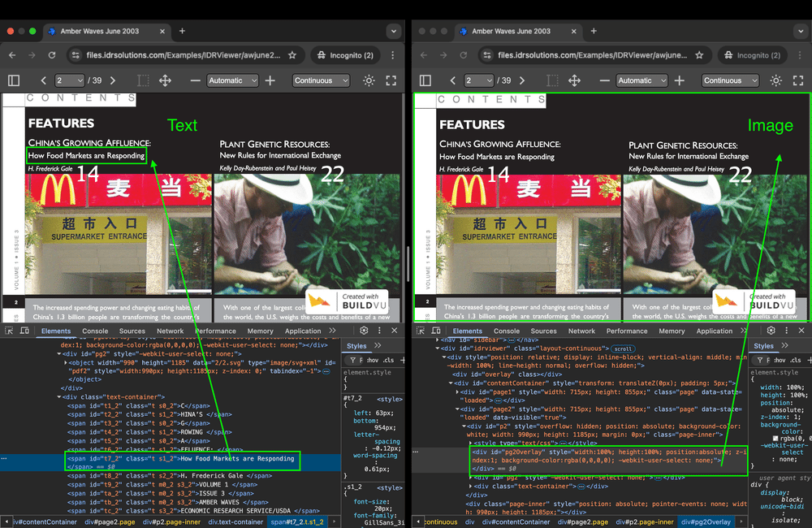This screenshot has width=812, height=528.
Task: Zoom in with the plus icon in the right viewer
Action: [680, 80]
